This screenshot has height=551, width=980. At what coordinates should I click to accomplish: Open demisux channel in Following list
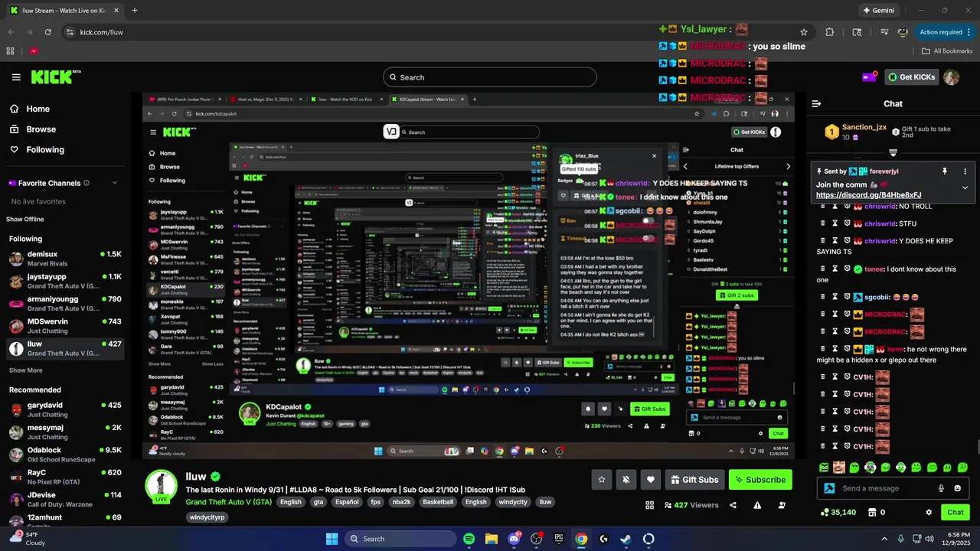65,259
